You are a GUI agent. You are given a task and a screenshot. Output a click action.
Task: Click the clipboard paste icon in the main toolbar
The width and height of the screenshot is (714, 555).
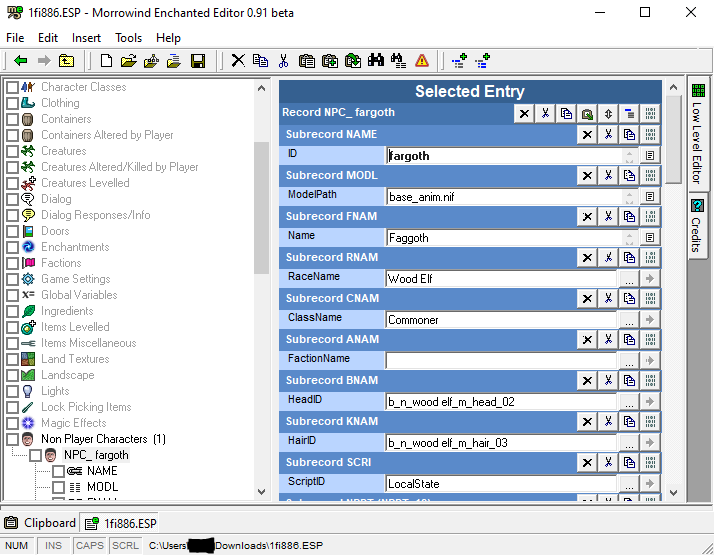pos(306,61)
